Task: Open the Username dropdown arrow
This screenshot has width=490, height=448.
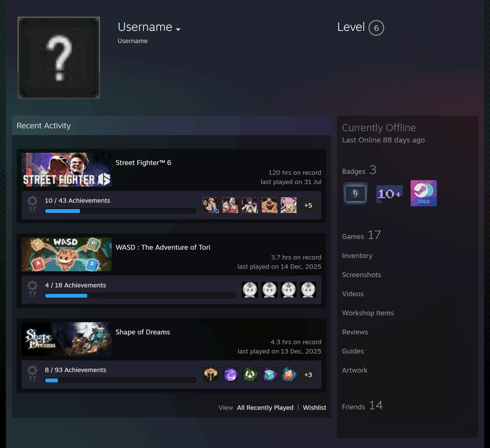Action: pyautogui.click(x=178, y=29)
